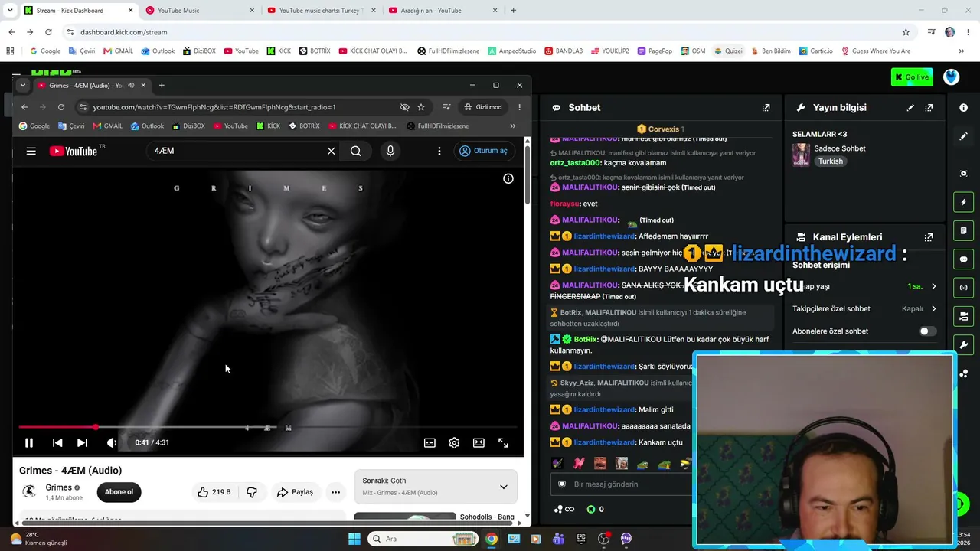Pause the Grimes video playback
The image size is (980, 551).
point(29,442)
